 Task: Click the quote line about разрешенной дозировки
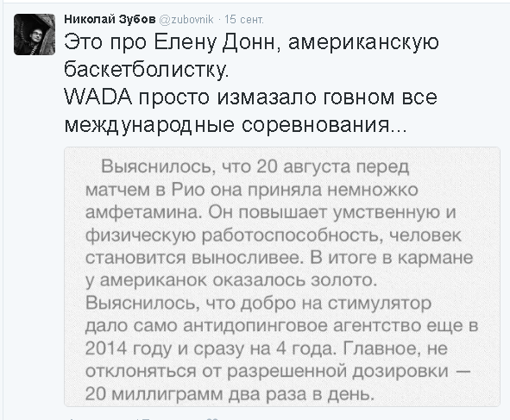pos(278,372)
